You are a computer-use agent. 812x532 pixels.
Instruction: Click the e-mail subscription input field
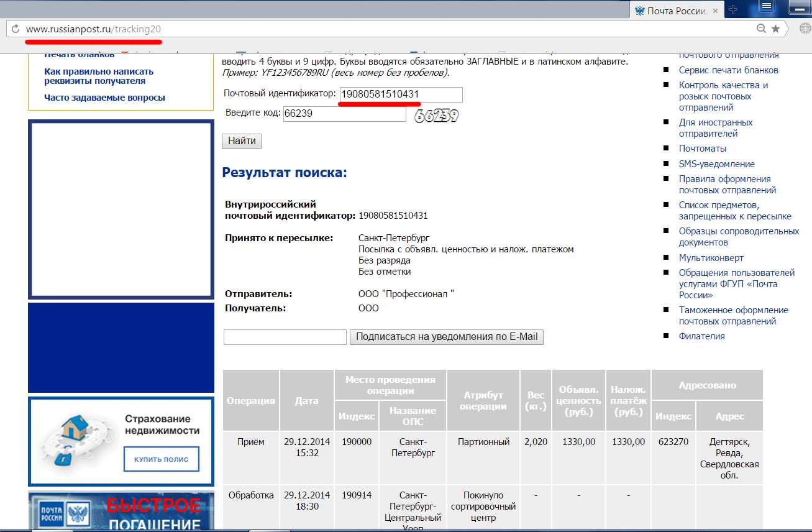(285, 337)
